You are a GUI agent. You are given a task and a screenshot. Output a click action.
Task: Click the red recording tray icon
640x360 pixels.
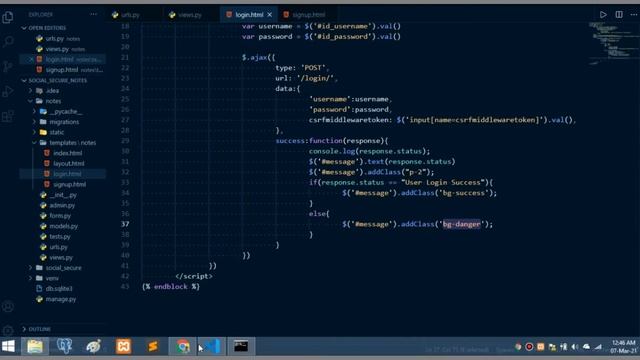(x=529, y=347)
